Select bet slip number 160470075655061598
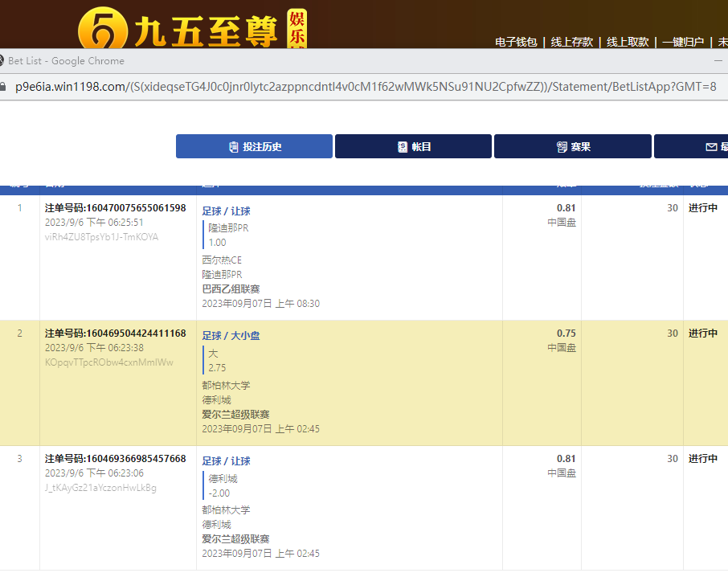Image resolution: width=728 pixels, height=577 pixels. tap(115, 208)
